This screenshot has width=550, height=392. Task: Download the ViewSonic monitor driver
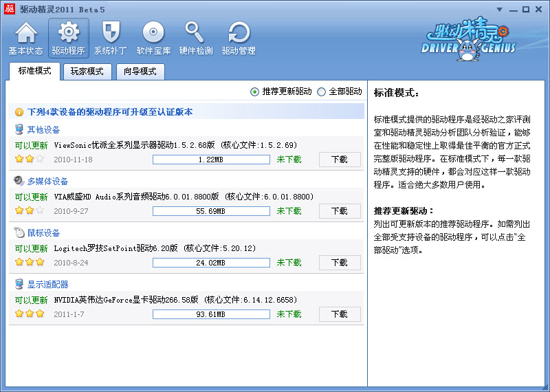point(340,160)
